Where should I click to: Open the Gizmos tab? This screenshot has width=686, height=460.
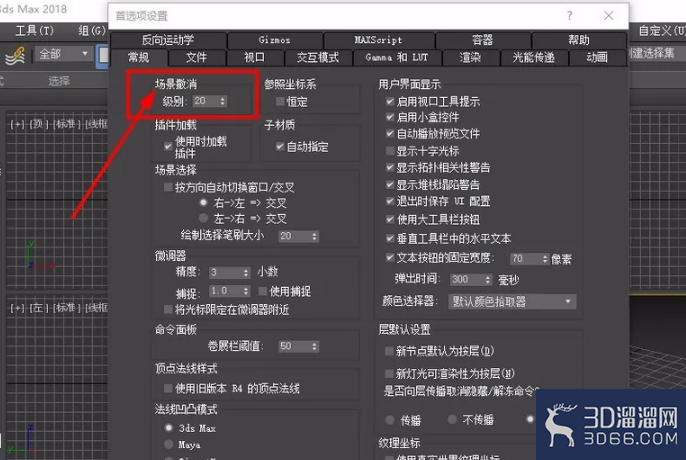pyautogui.click(x=275, y=40)
